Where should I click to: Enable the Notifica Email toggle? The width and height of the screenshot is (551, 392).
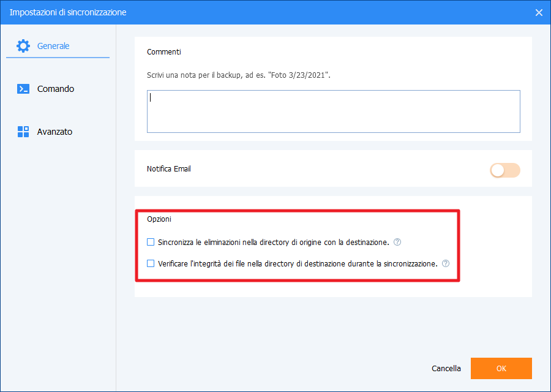tap(505, 170)
